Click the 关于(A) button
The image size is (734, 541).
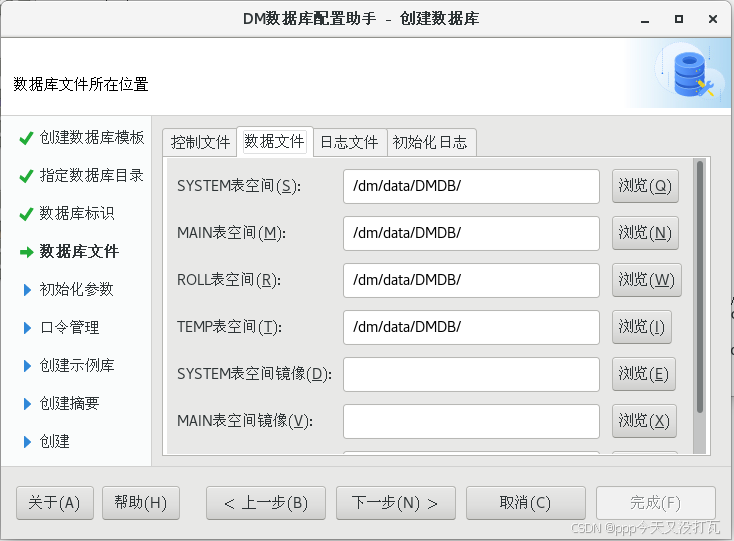(55, 503)
